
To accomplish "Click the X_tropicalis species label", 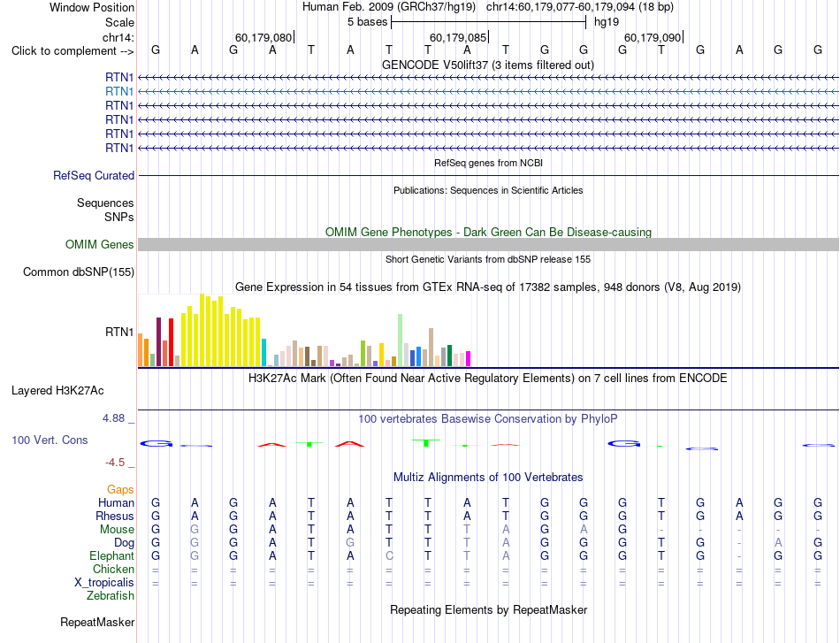I will pos(104,583).
